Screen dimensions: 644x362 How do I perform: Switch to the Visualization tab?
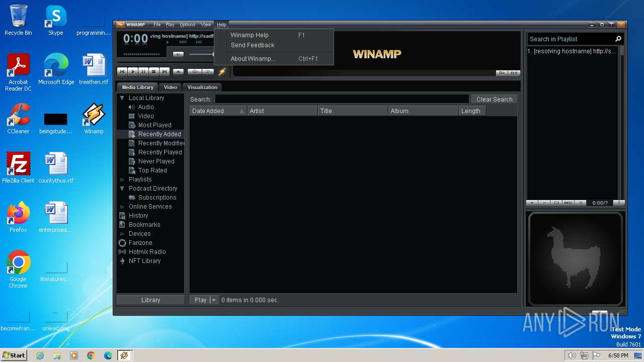pyautogui.click(x=202, y=87)
